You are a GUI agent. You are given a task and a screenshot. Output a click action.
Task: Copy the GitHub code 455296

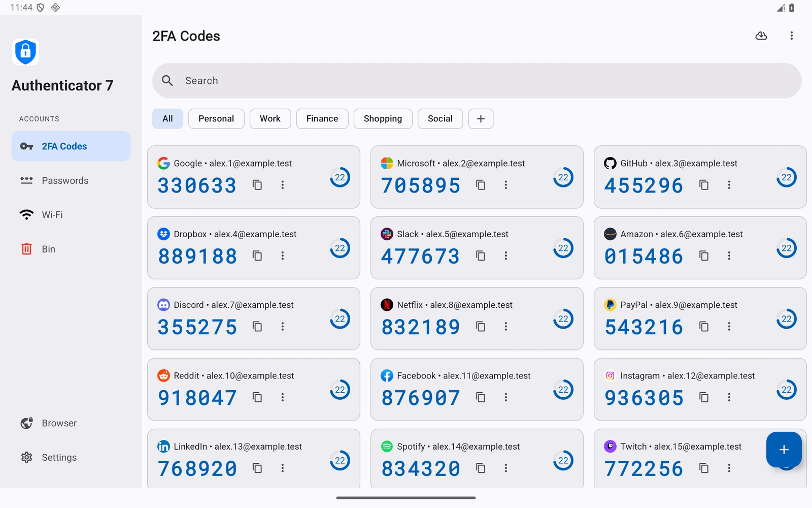click(704, 185)
